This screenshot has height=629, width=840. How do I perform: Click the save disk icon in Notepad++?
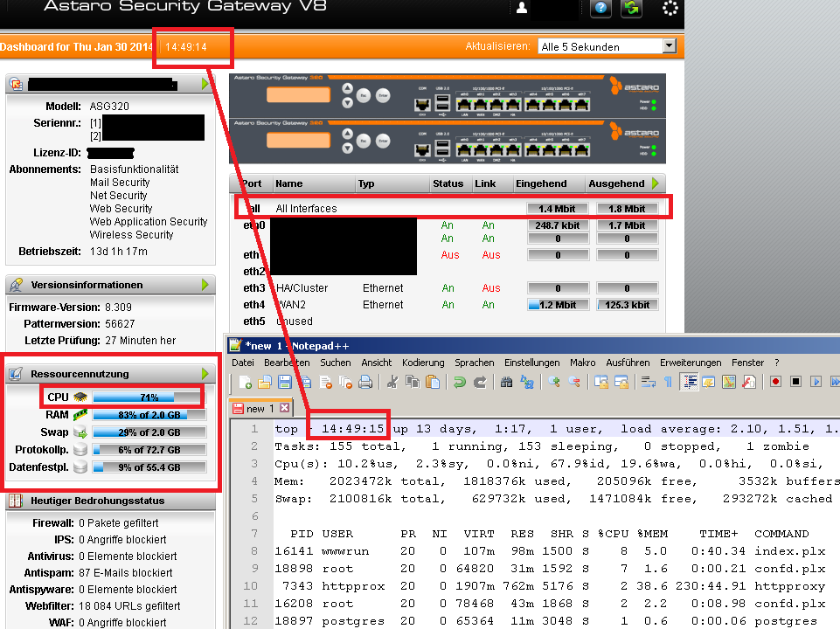(x=285, y=382)
